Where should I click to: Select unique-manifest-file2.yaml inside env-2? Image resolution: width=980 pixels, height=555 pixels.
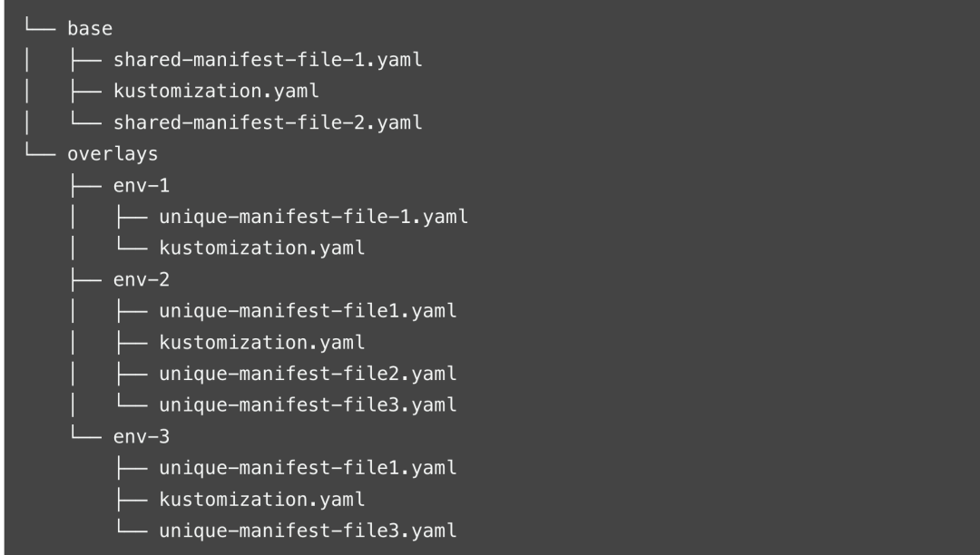click(x=308, y=374)
